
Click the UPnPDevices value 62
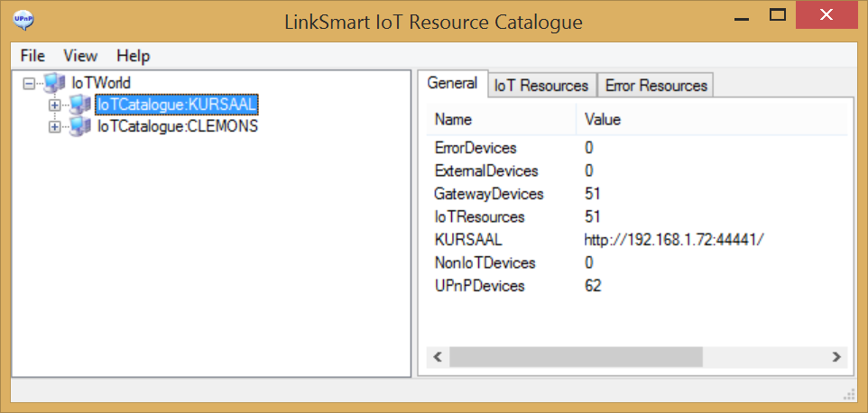pos(593,286)
